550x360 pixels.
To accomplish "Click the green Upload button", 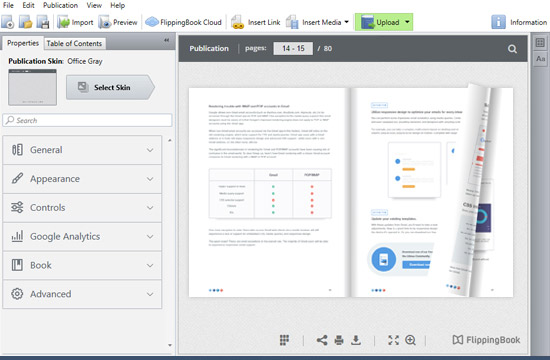I will coord(380,22).
